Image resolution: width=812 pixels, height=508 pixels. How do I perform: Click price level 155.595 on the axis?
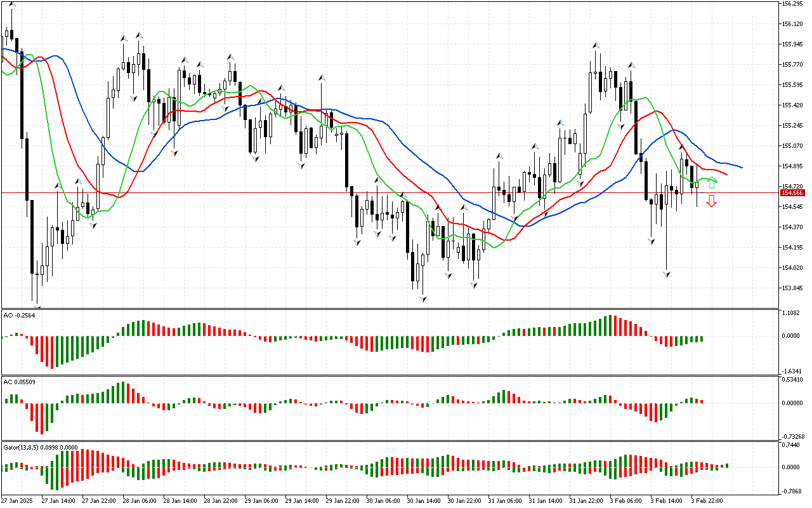point(793,85)
